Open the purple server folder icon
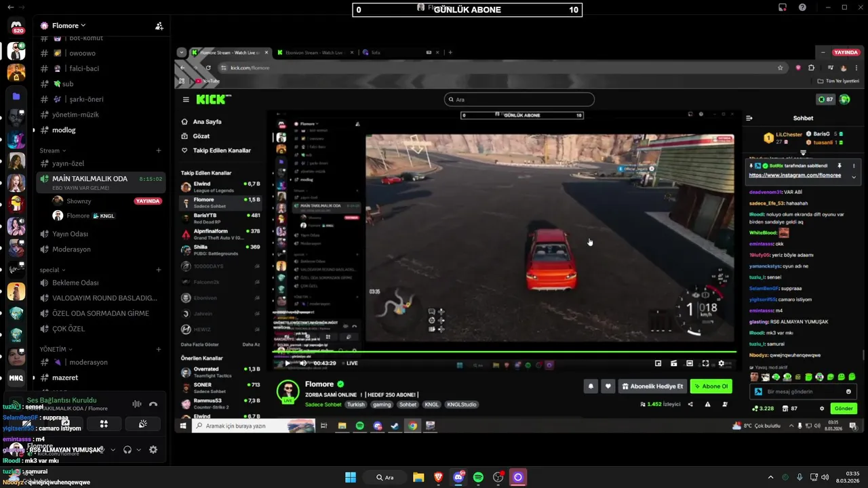Screen dimensions: 868x488 coord(16,96)
